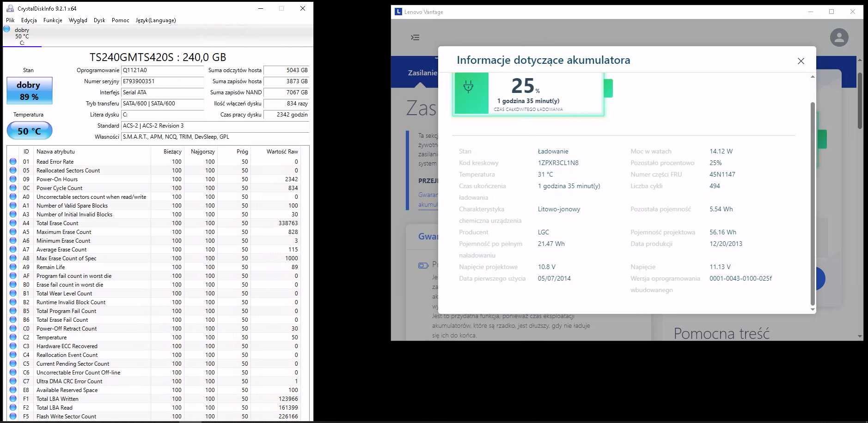Open the Funkcje menu

[53, 20]
